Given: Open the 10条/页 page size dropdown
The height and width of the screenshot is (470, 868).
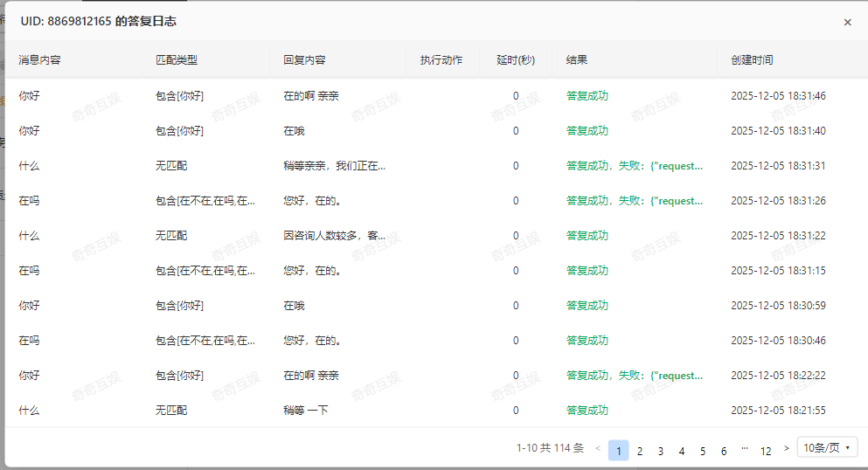Looking at the screenshot, I should [x=827, y=448].
